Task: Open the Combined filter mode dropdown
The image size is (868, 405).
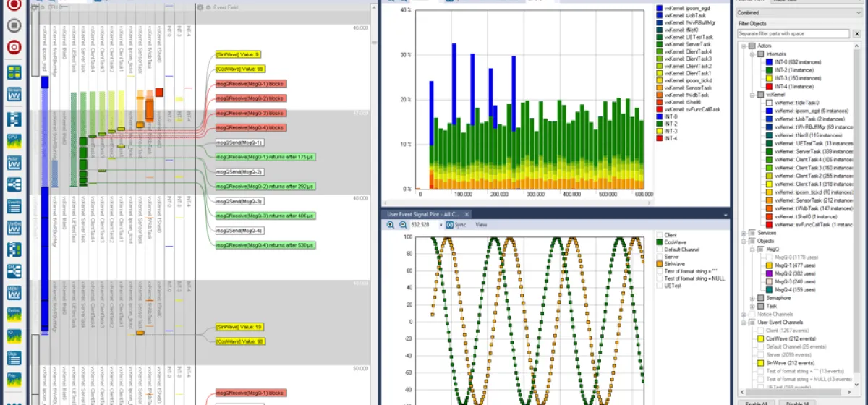Action: (x=799, y=12)
